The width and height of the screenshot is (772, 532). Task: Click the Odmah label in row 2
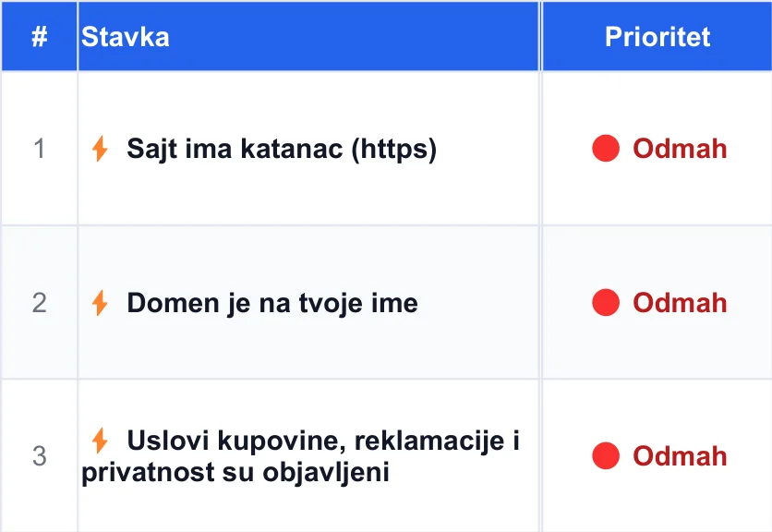point(680,302)
